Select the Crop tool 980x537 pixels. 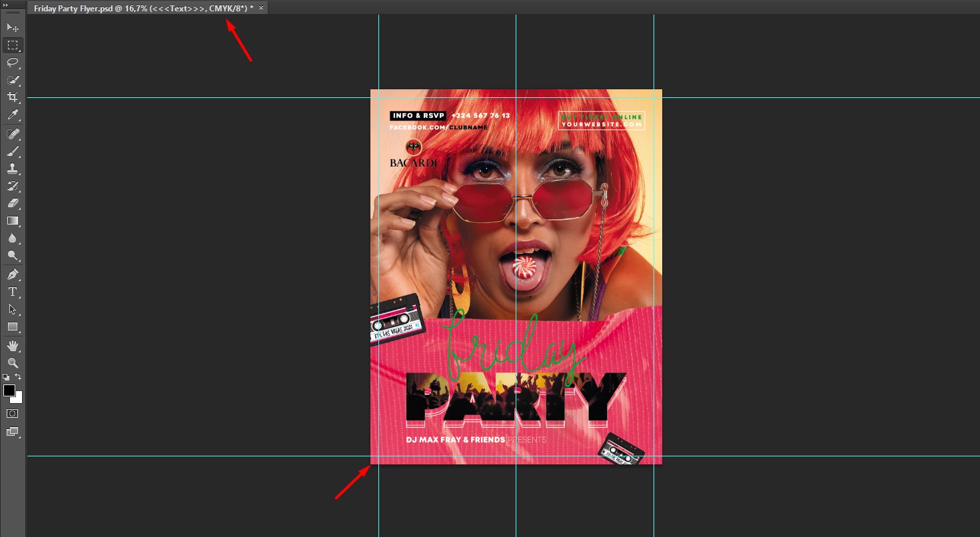(13, 97)
